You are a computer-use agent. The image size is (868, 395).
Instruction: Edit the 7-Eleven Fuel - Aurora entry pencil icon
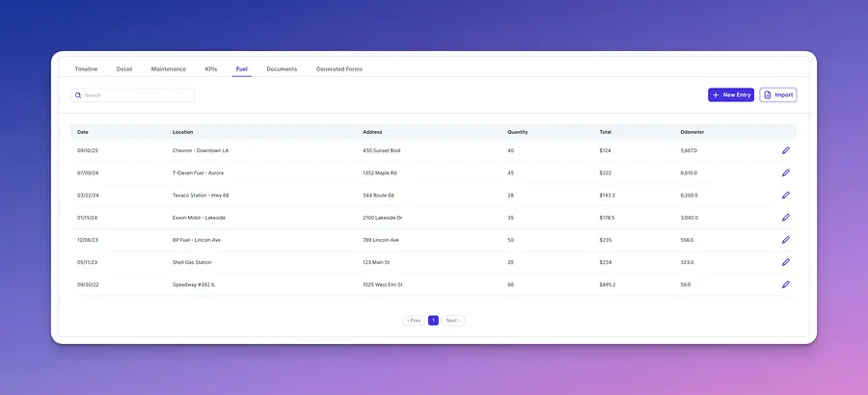click(x=785, y=172)
